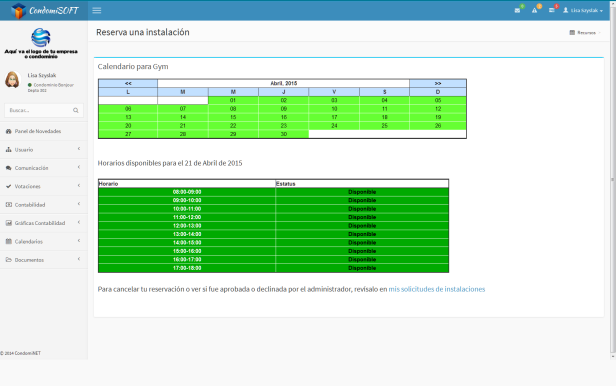Expand the Comunicación chevron
616x386 pixels.
(79, 167)
